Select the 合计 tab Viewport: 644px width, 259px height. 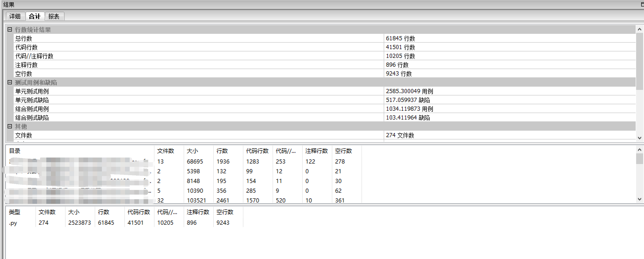pos(35,16)
